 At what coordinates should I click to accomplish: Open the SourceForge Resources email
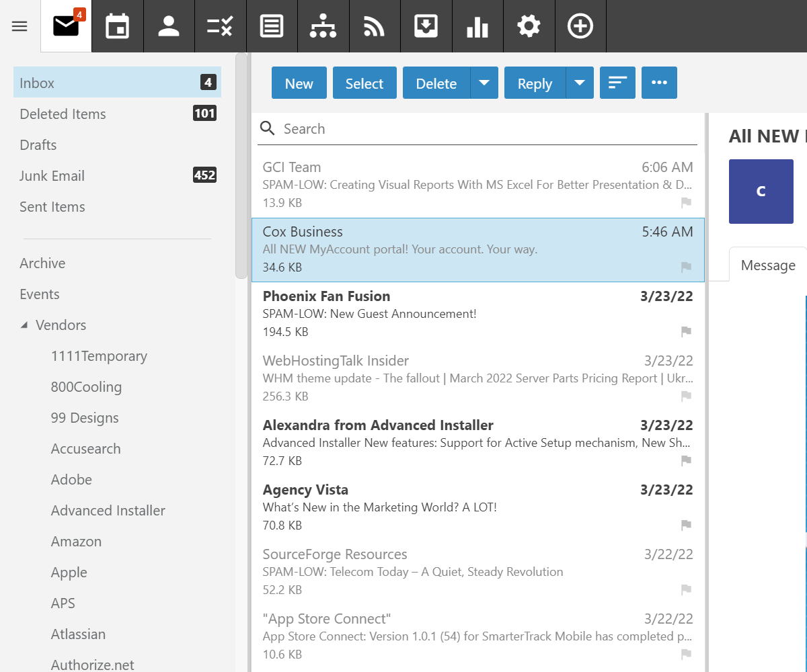(477, 572)
